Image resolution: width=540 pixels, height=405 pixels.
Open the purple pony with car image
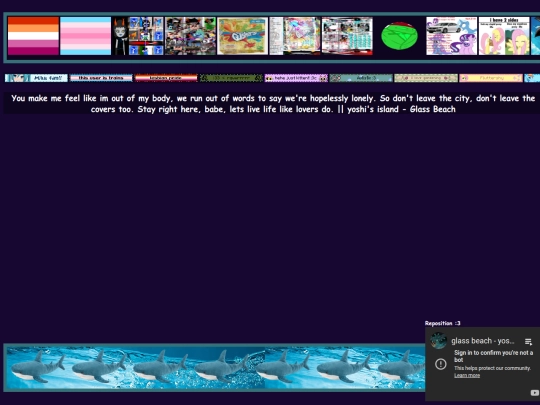tap(451, 36)
